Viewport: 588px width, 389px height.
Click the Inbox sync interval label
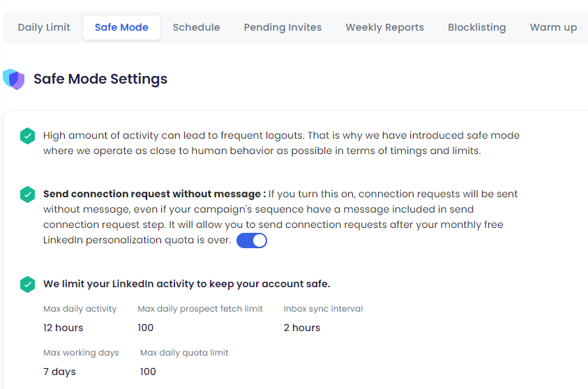323,309
